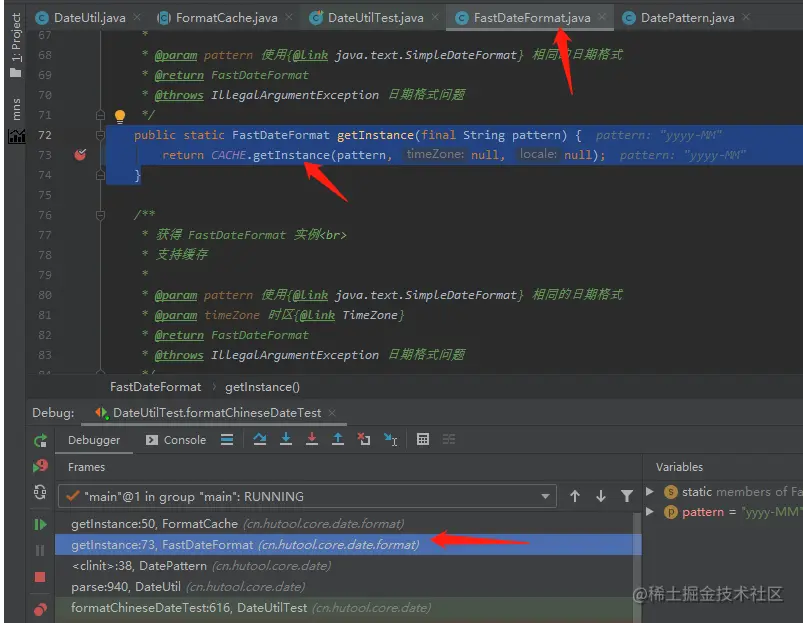Click the Drop Frame button
Image resolution: width=803 pixels, height=623 pixels.
coord(364,439)
